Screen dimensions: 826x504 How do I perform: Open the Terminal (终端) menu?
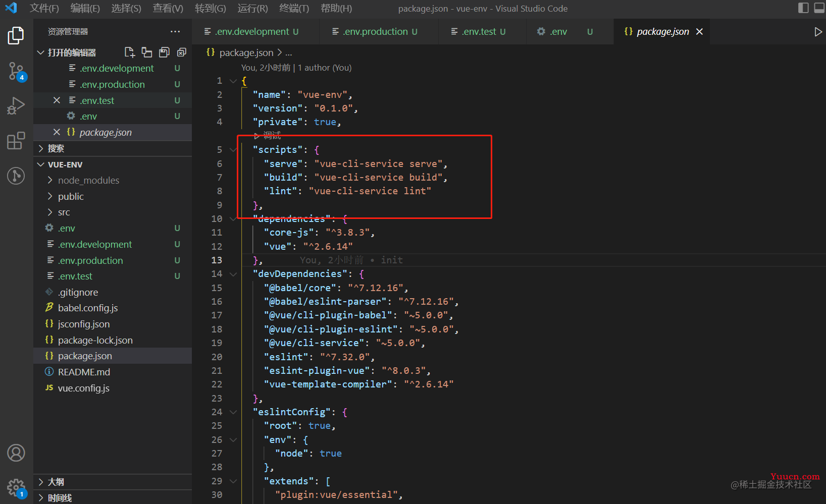tap(294, 8)
